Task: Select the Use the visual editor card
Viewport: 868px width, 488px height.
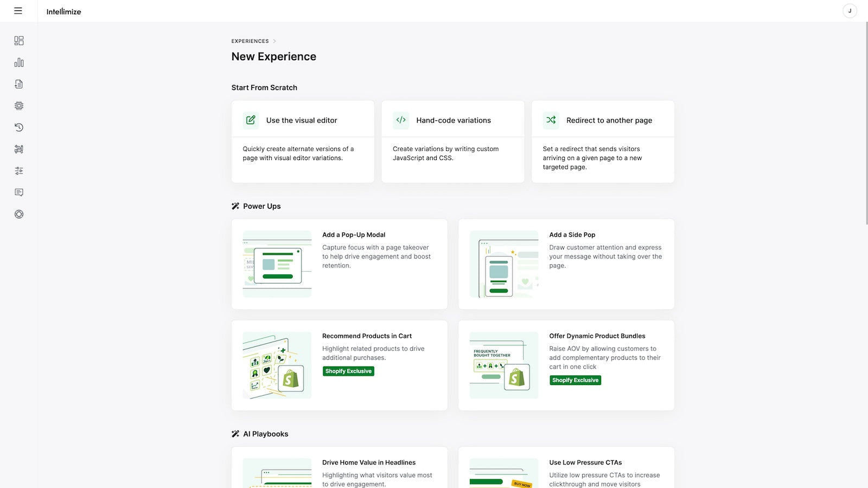Action: 302,142
